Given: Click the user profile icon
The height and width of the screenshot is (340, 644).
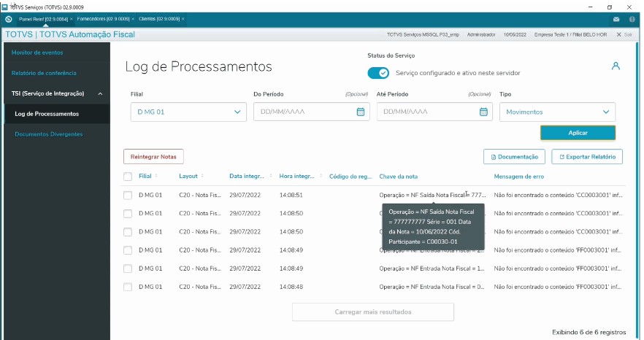Looking at the screenshot, I should point(616,66).
